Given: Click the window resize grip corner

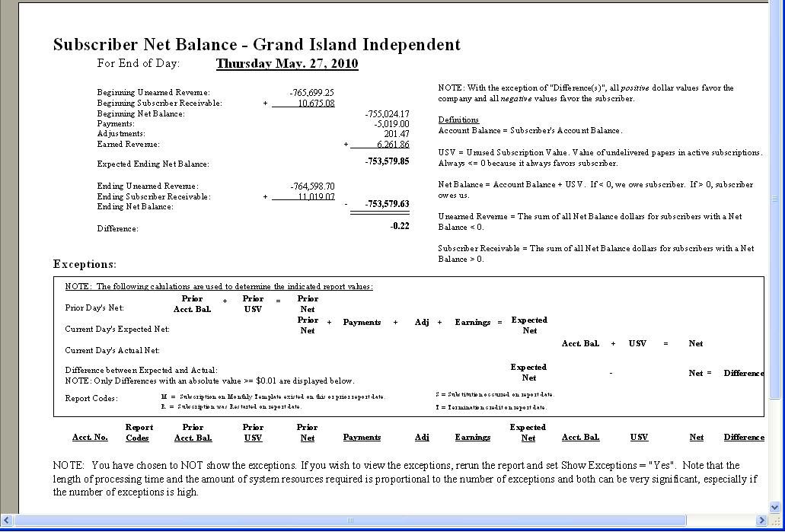Looking at the screenshot, I should pos(776,521).
